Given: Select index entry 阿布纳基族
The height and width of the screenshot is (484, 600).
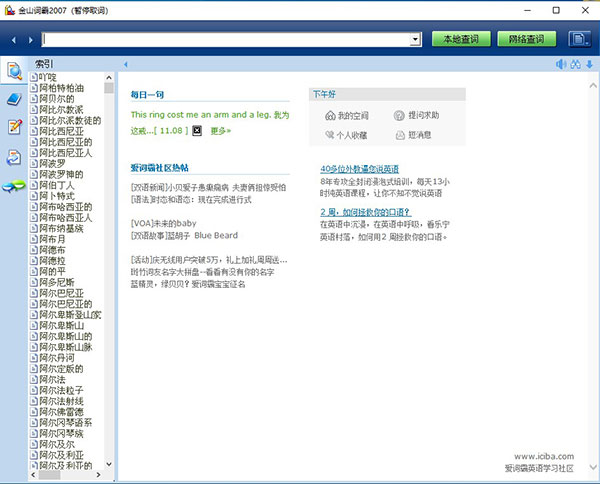Looking at the screenshot, I should point(61,228).
